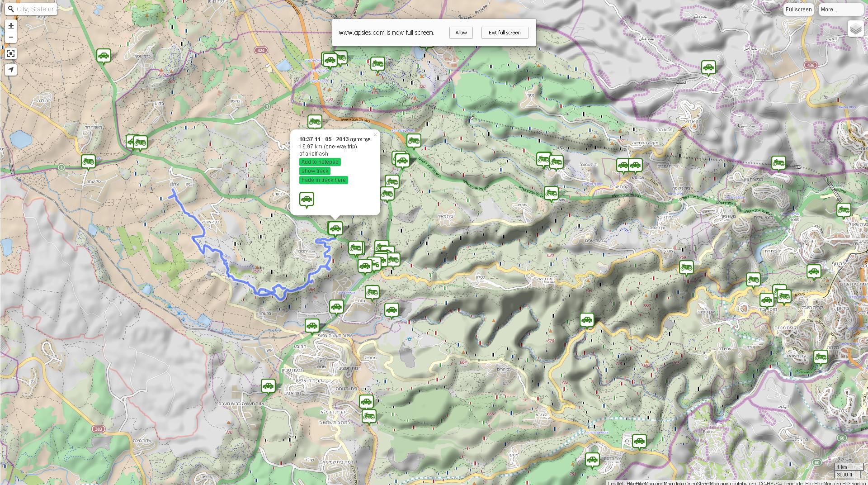The image size is (868, 485).
Task: Click the show track button
Action: click(x=315, y=171)
